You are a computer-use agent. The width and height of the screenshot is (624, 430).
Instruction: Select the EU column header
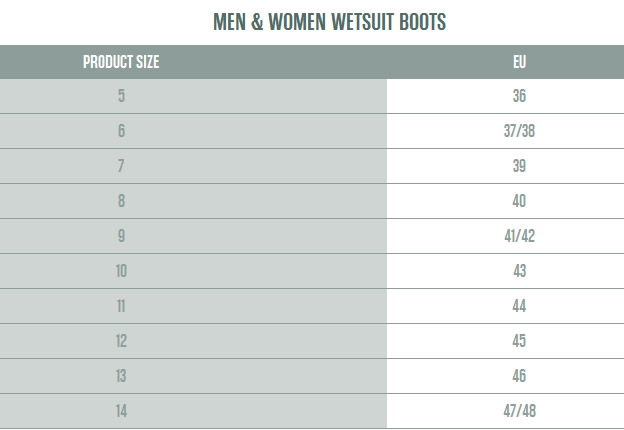519,62
